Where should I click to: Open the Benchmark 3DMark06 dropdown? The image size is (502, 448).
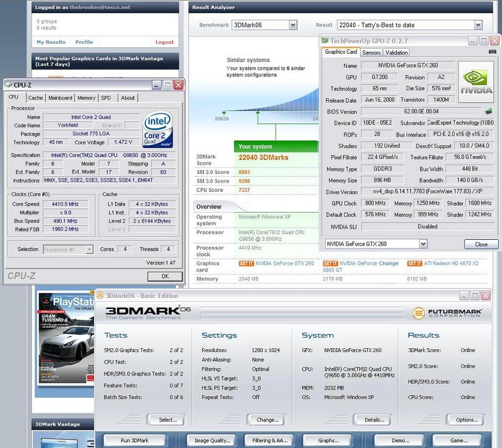[293, 25]
